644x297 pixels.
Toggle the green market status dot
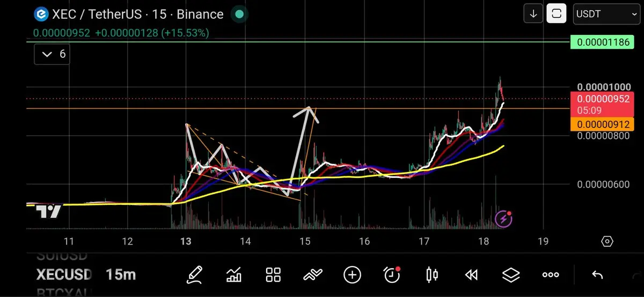239,14
